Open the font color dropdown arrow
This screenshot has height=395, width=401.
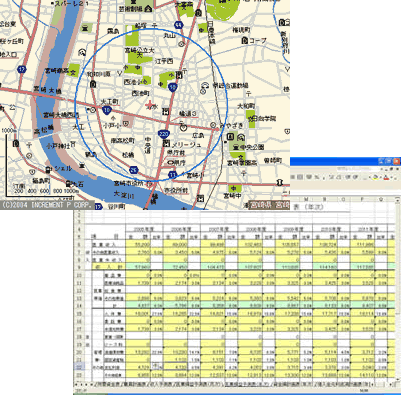(392, 177)
